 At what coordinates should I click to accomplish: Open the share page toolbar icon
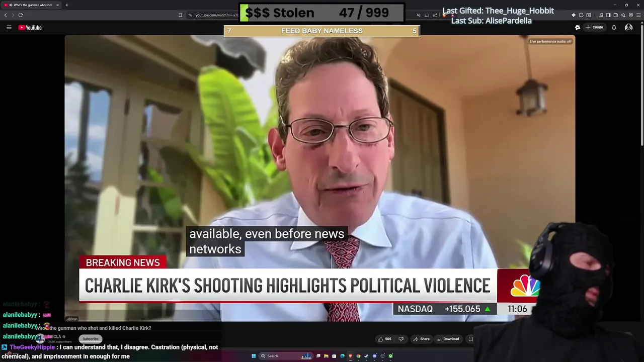[435, 16]
